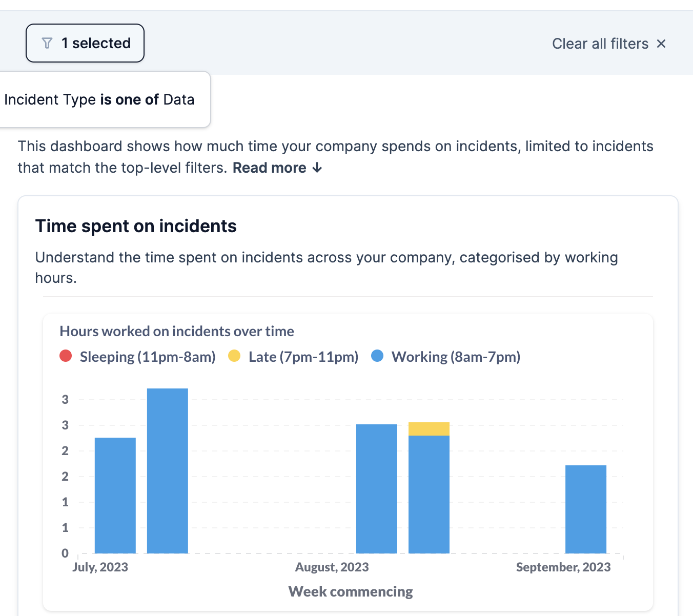This screenshot has height=616, width=693.
Task: Click the 'Sleeping (11pm-8am)' legend label
Action: tap(148, 357)
